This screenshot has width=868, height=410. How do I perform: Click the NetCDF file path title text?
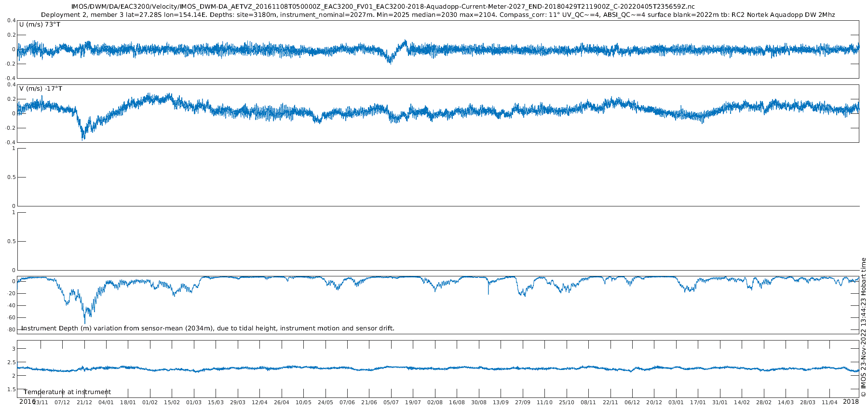pyautogui.click(x=383, y=7)
